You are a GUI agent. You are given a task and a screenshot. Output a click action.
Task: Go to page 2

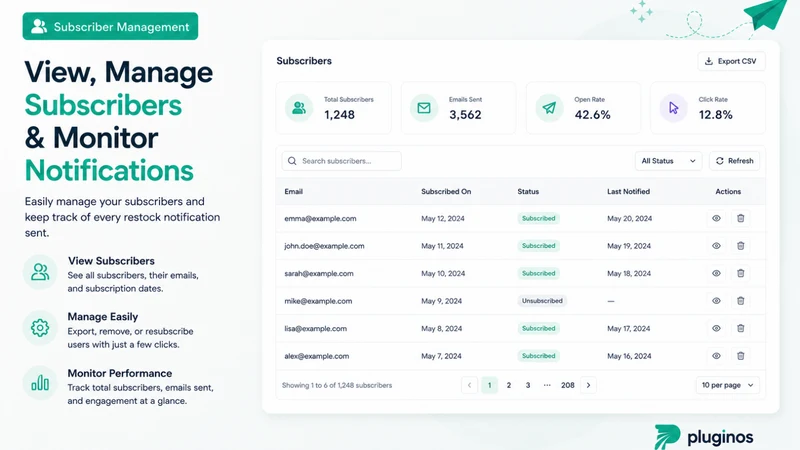509,385
